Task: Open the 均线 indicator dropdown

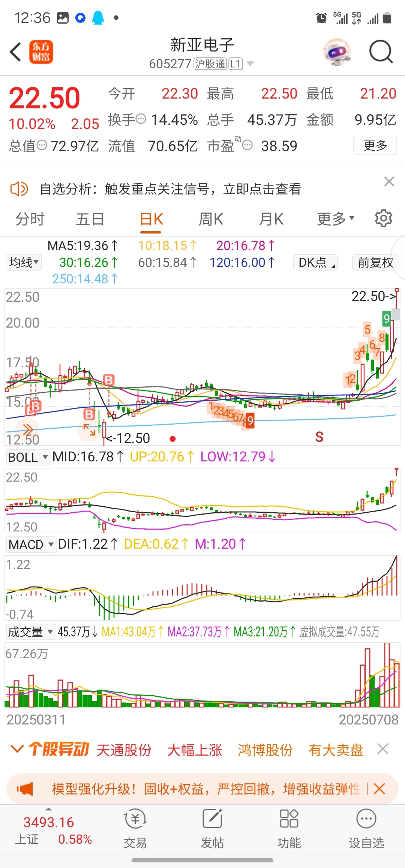Action: coord(24,262)
